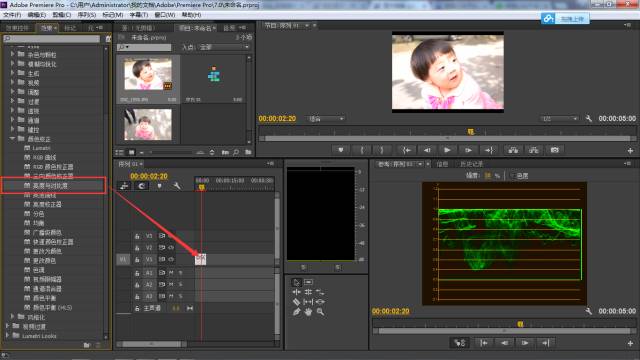Click New Bin icon in Project panel
Viewport: 640px width, 360px height.
tap(248, 152)
